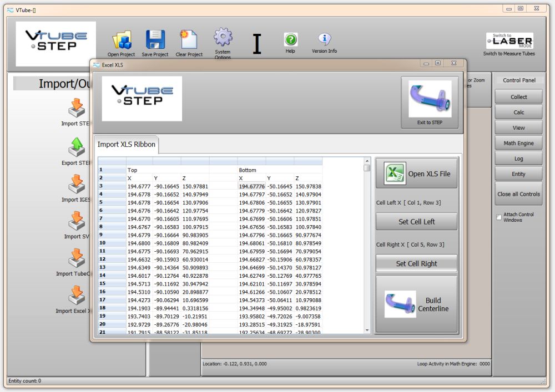
Task: Enable Attach Control Windows checkbox
Action: click(x=499, y=217)
